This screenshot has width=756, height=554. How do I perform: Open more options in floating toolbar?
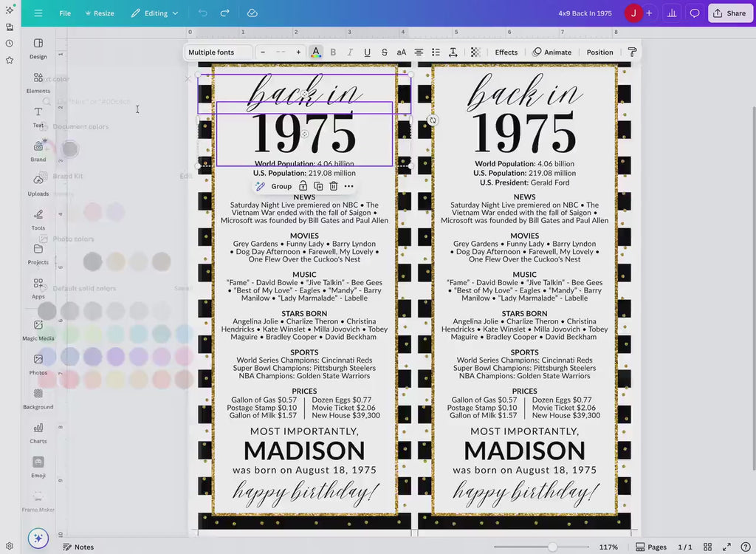pos(349,186)
